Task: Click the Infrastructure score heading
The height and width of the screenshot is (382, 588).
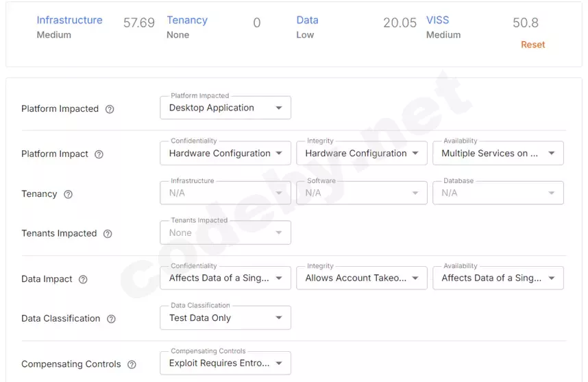Action: (x=69, y=21)
